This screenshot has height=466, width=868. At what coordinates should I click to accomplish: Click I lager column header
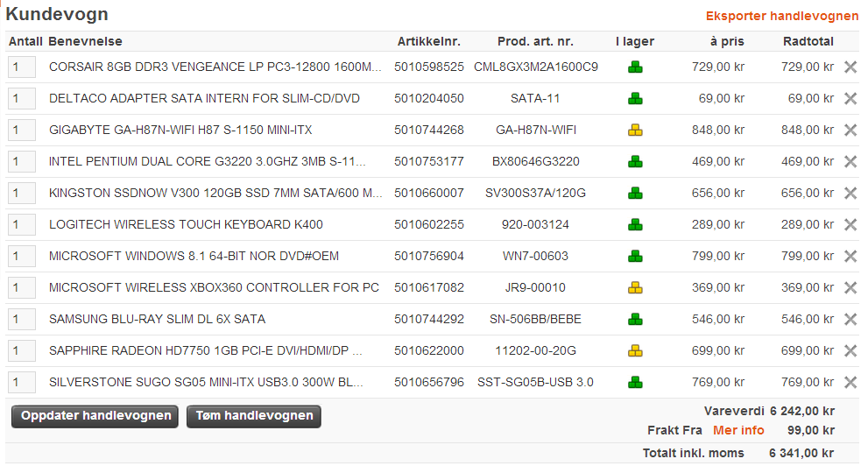pos(635,41)
